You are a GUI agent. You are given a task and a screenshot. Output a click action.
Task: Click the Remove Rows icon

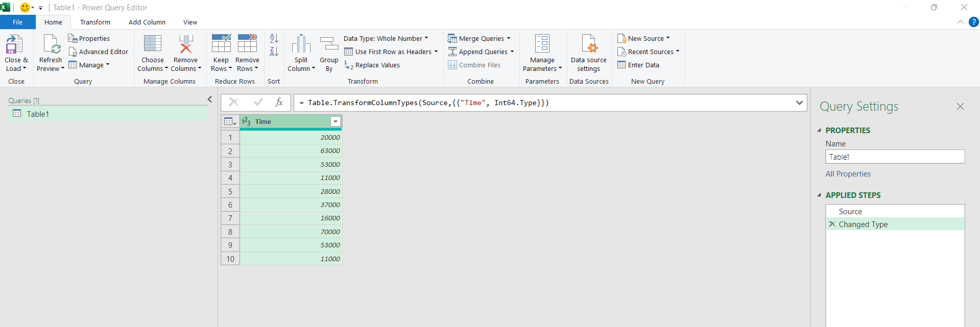tap(247, 44)
